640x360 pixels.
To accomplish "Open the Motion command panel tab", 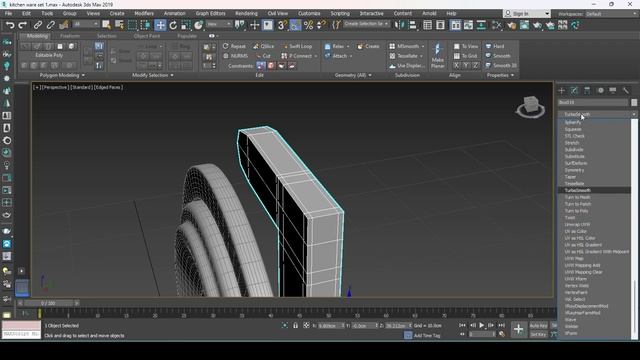I will 600,91.
